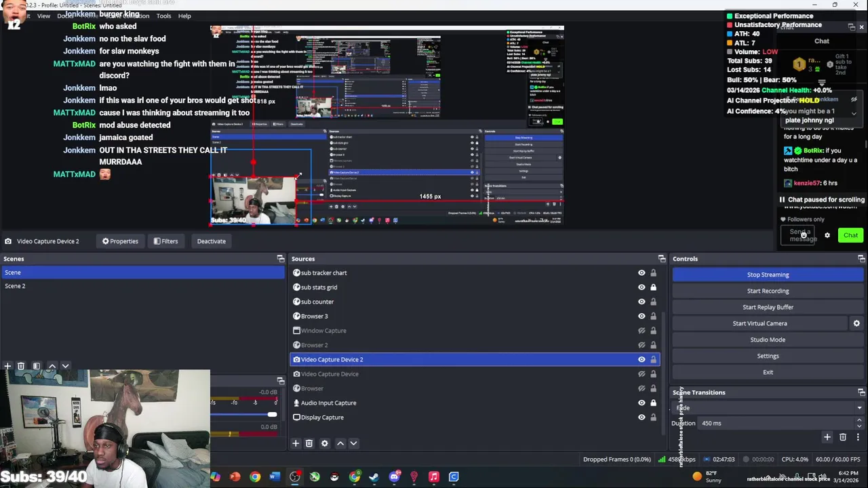Launch Microsoft Word from the taskbar
The height and width of the screenshot is (488, 868).
pyautogui.click(x=275, y=477)
